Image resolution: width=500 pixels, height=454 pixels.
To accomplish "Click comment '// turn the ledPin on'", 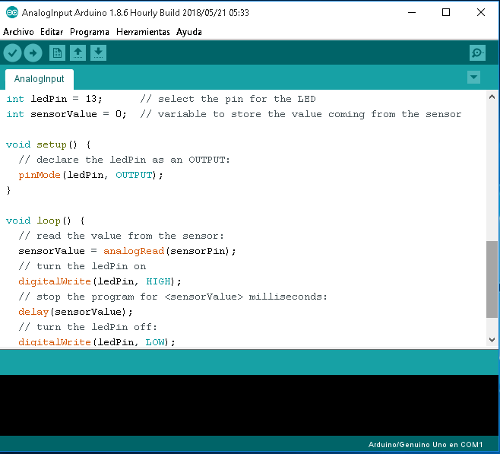I will [x=82, y=266].
